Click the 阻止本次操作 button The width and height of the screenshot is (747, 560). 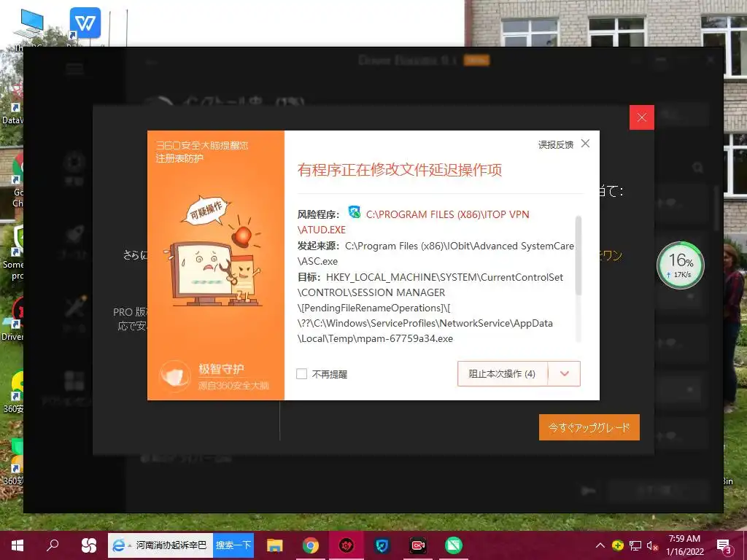(x=502, y=374)
